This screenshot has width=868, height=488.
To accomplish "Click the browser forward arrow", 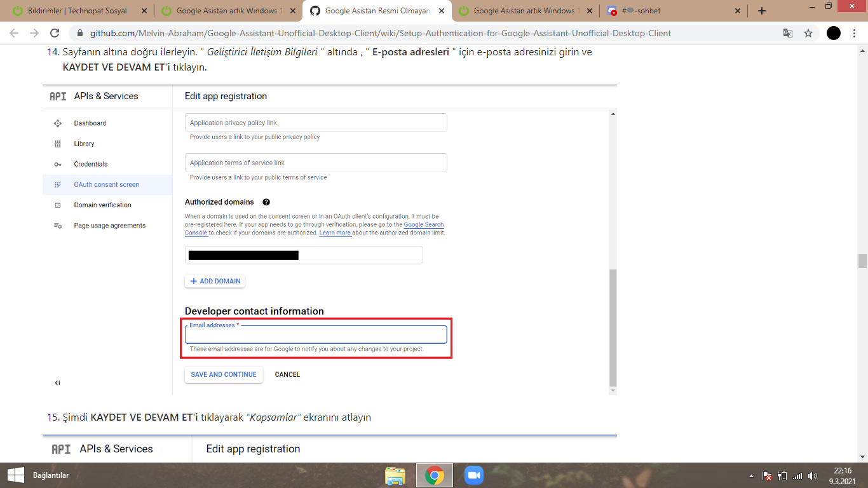I will point(34,33).
